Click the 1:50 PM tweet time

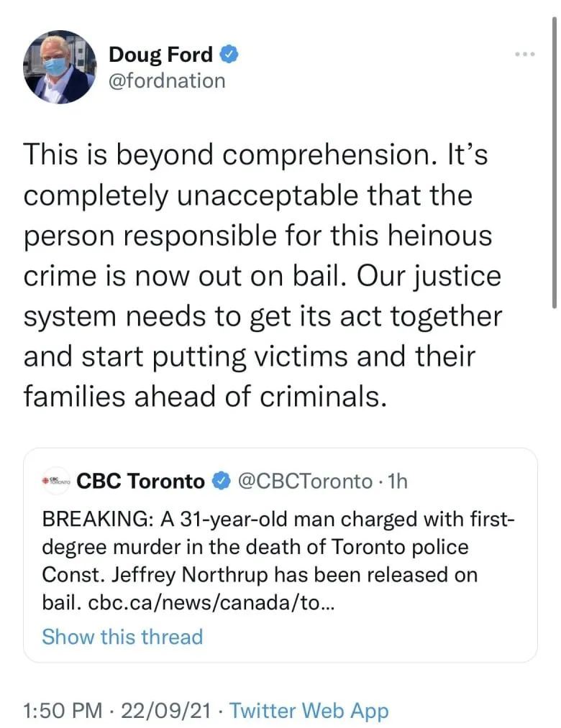click(x=63, y=711)
